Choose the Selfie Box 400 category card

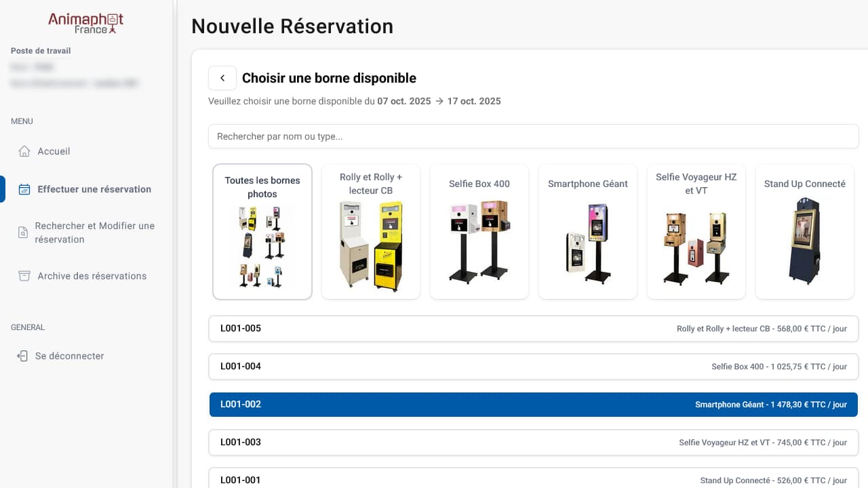click(479, 231)
